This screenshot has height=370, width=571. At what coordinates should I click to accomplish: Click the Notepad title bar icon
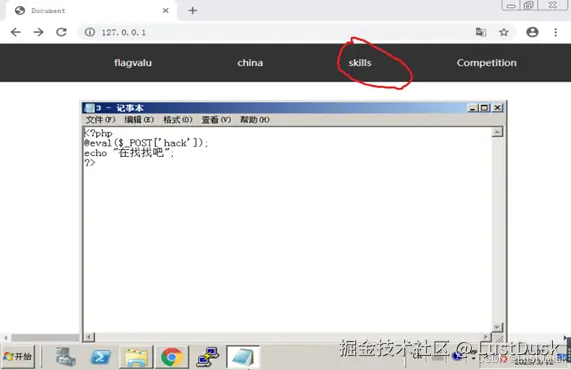(90, 108)
